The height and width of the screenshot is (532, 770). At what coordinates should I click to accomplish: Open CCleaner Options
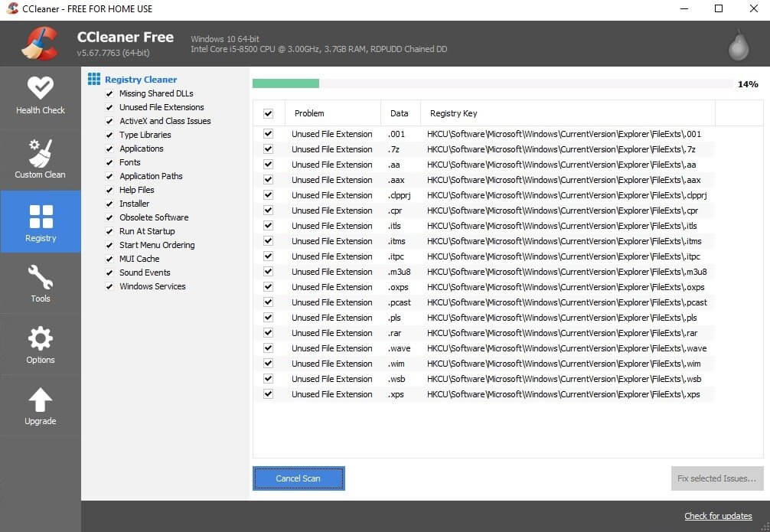pos(40,344)
